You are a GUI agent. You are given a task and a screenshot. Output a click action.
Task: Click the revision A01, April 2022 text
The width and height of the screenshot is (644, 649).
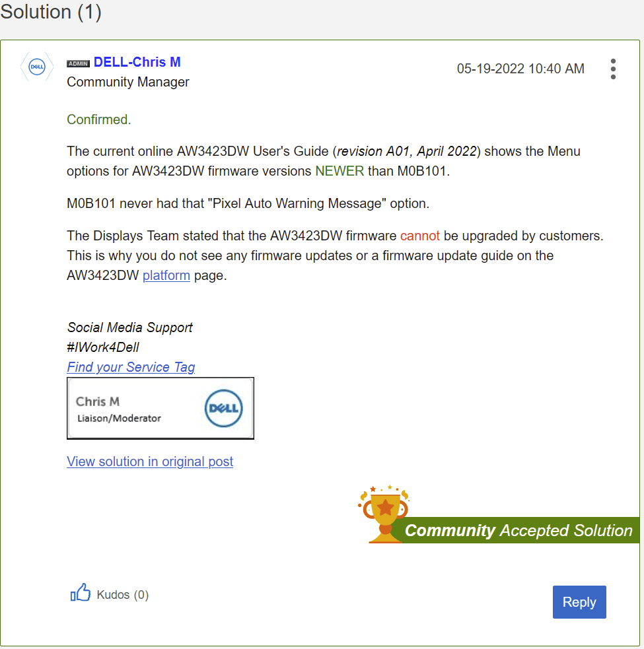coord(407,151)
